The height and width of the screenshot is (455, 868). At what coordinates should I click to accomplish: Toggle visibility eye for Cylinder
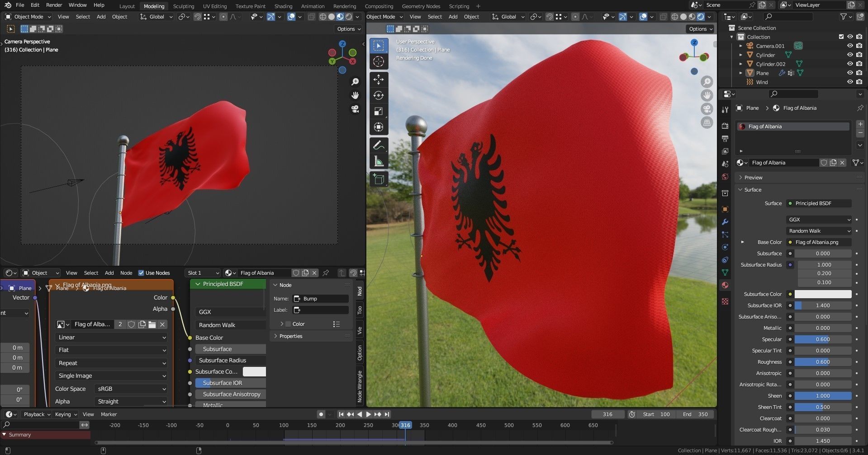point(850,55)
